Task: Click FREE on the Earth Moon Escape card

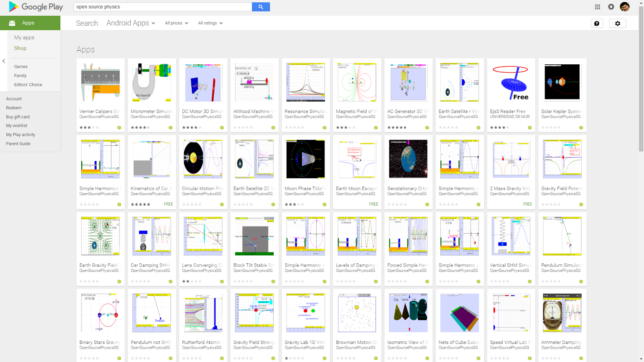Action: pyautogui.click(x=374, y=204)
